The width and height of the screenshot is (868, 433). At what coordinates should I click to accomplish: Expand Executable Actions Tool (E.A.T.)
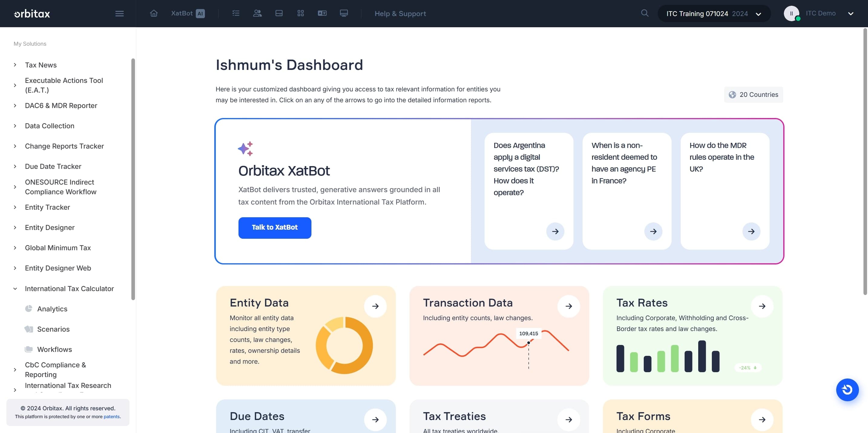tap(15, 85)
